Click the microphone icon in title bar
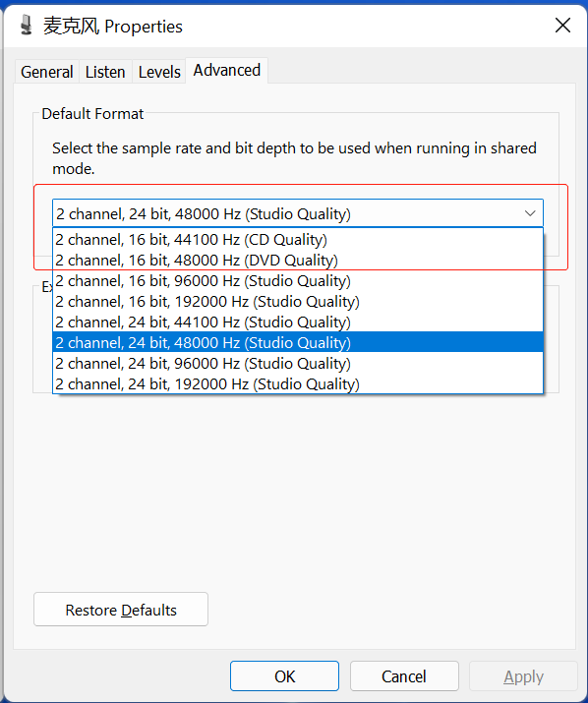This screenshot has height=703, width=588. point(27,26)
